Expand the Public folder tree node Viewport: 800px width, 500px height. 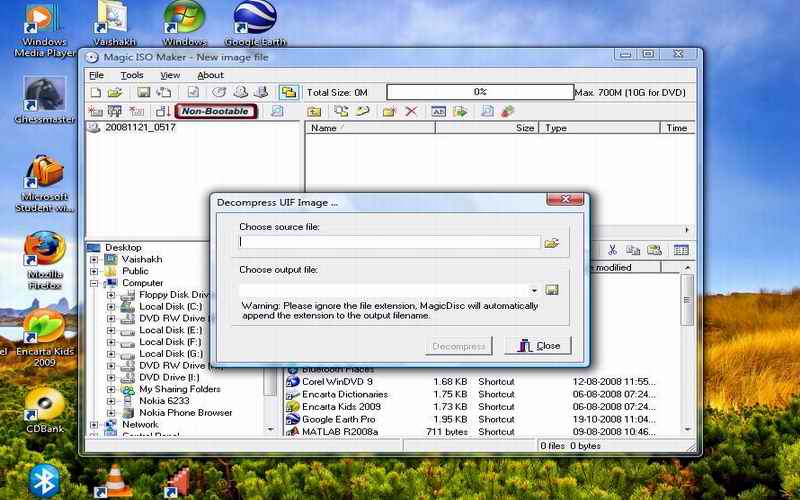(95, 271)
